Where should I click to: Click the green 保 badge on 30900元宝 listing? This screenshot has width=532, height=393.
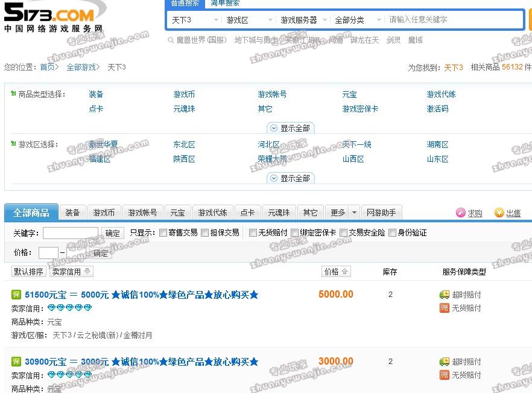(x=16, y=362)
